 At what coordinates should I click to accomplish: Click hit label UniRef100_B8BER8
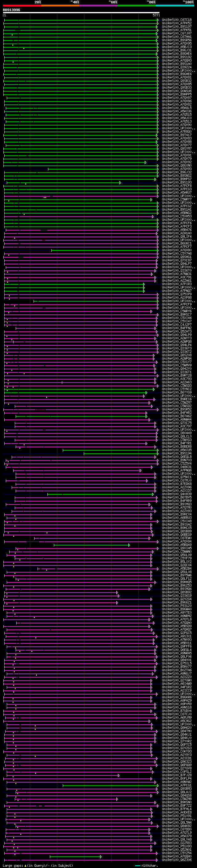[x=177, y=446]
